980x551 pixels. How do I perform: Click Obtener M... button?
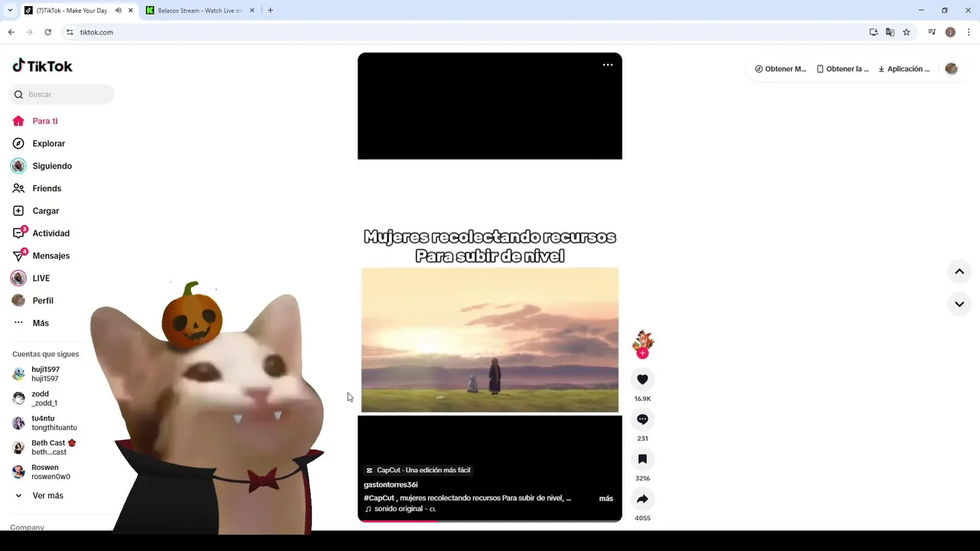coord(780,69)
